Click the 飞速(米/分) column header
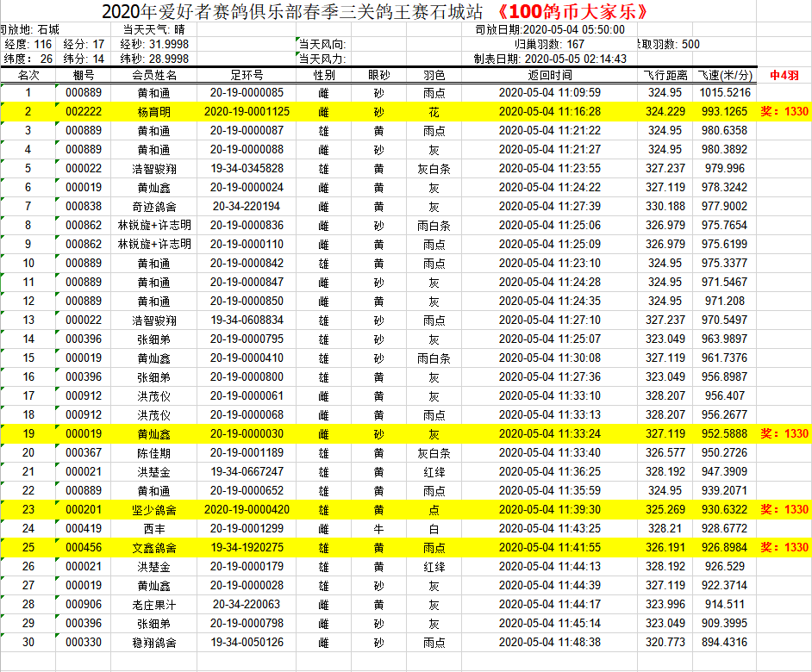The image size is (812, 672). point(724,76)
